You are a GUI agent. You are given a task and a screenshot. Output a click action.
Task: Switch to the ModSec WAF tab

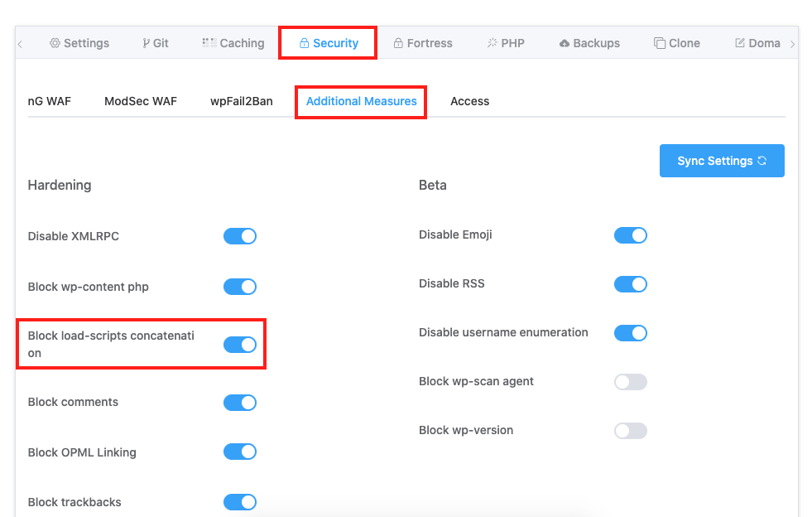(141, 101)
